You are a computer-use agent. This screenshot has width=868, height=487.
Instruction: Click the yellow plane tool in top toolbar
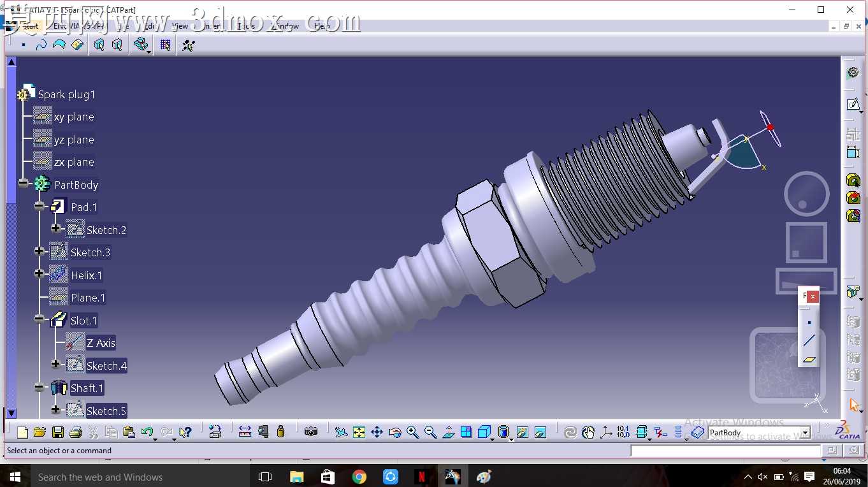pyautogui.click(x=77, y=45)
